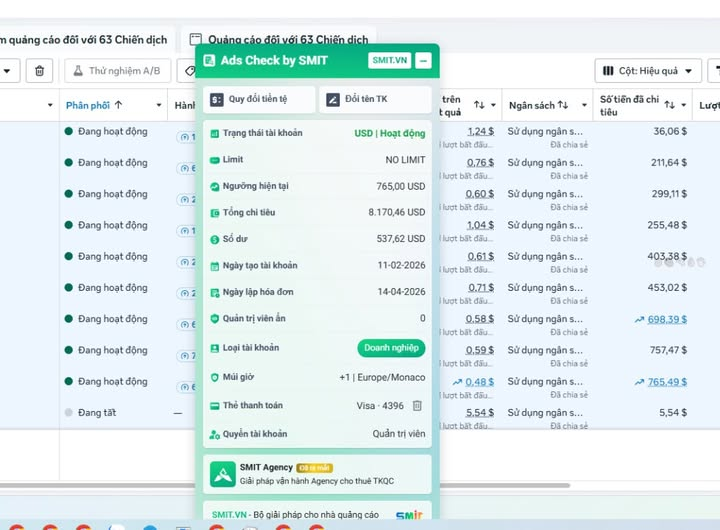Click the 537,62 USD balance value
The image size is (720, 530).
click(400, 239)
